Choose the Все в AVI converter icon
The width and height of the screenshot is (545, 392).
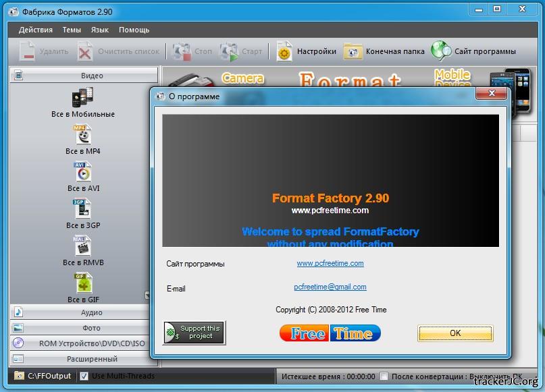(82, 171)
